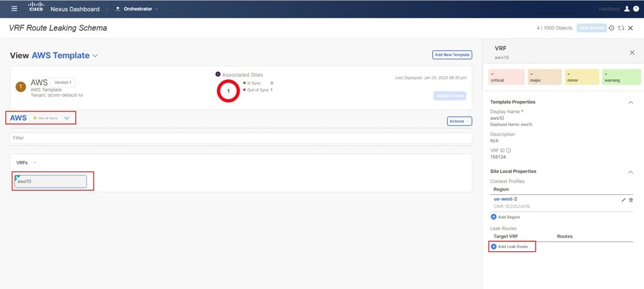Click the major fault severity box
This screenshot has width=644, height=289.
(x=545, y=77)
